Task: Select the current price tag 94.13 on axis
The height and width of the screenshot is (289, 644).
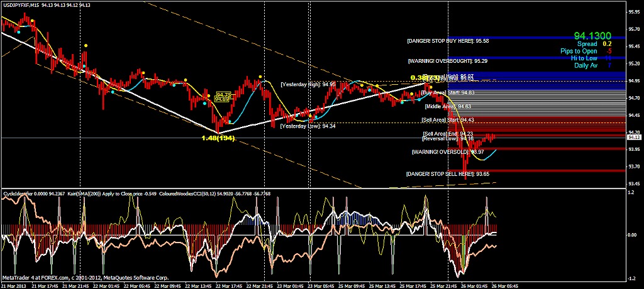Action: pos(635,138)
